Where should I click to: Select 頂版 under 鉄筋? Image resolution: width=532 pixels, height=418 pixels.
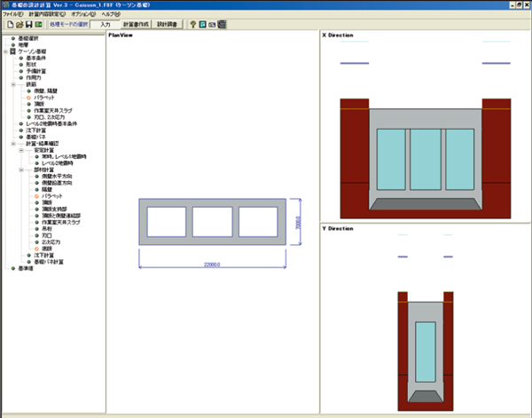pos(39,104)
